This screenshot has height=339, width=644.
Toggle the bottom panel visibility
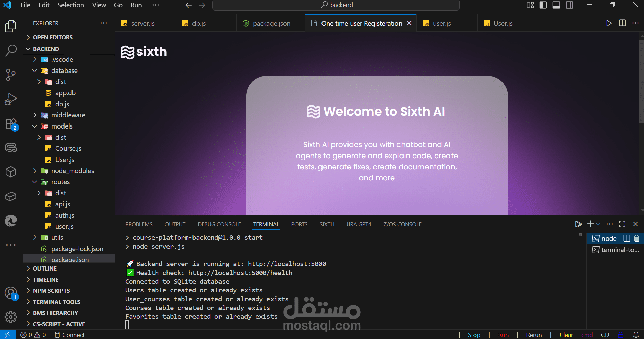[556, 5]
